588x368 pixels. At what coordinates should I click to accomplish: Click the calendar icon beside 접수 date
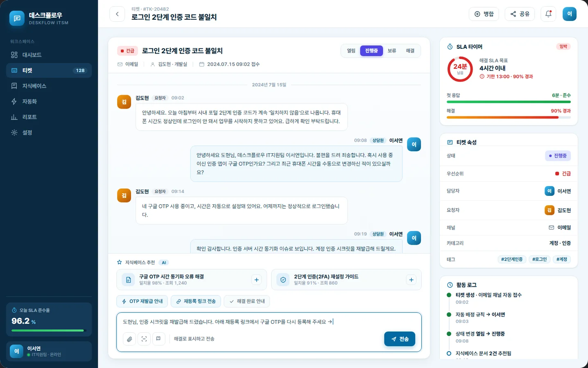pos(201,64)
